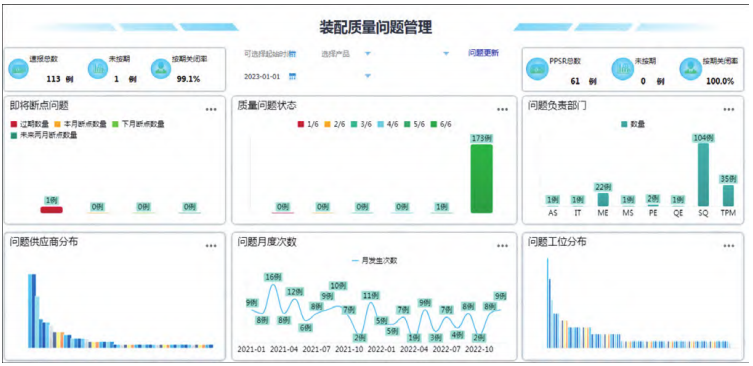Open the calendar icon beside 可选择起始时间

tap(292, 54)
